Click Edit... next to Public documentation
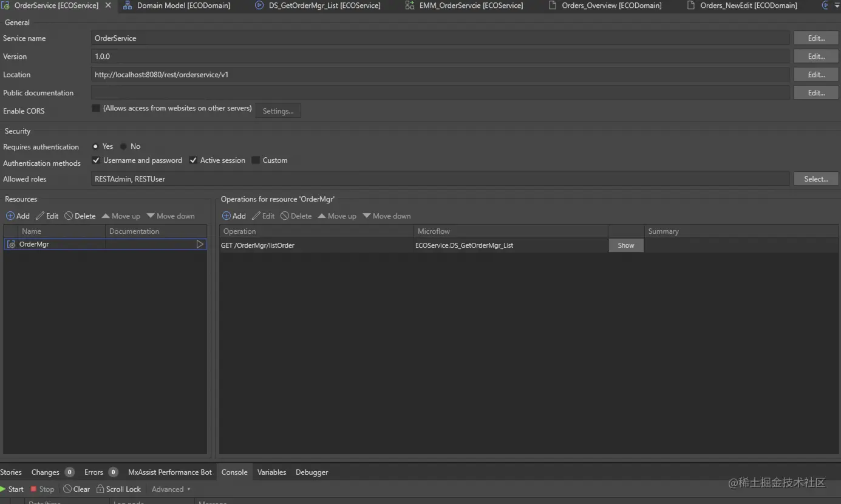Viewport: 841px width, 504px height. 816,93
